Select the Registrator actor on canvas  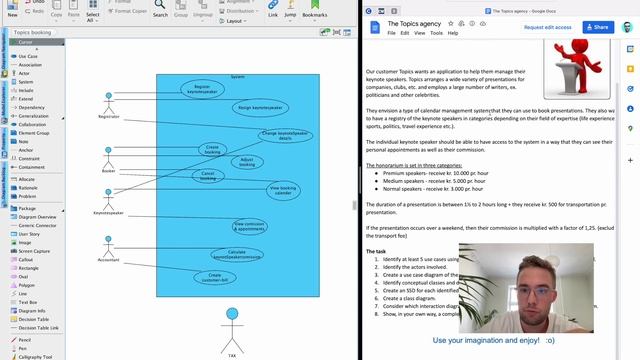click(109, 105)
